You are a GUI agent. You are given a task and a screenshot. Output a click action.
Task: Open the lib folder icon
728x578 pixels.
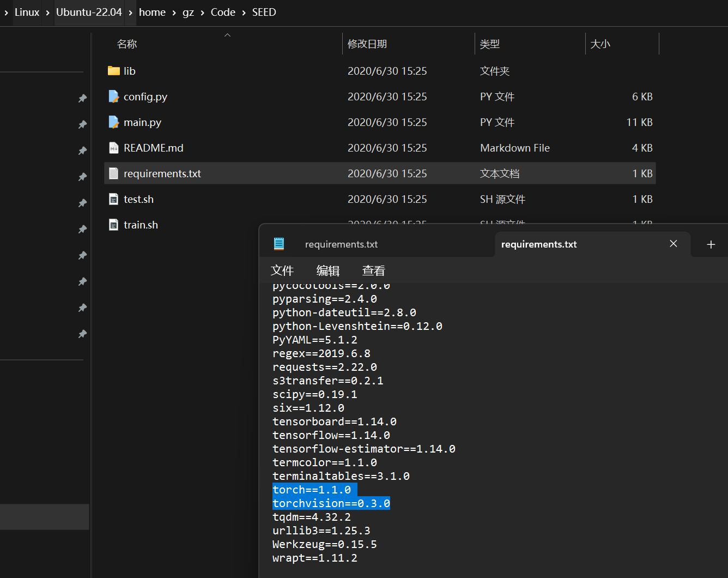[x=113, y=71]
